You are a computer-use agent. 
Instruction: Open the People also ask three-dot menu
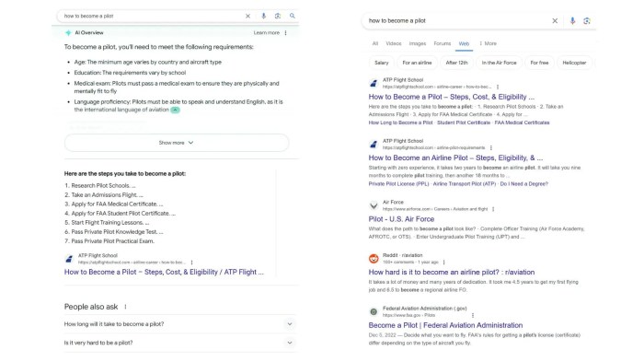click(126, 307)
